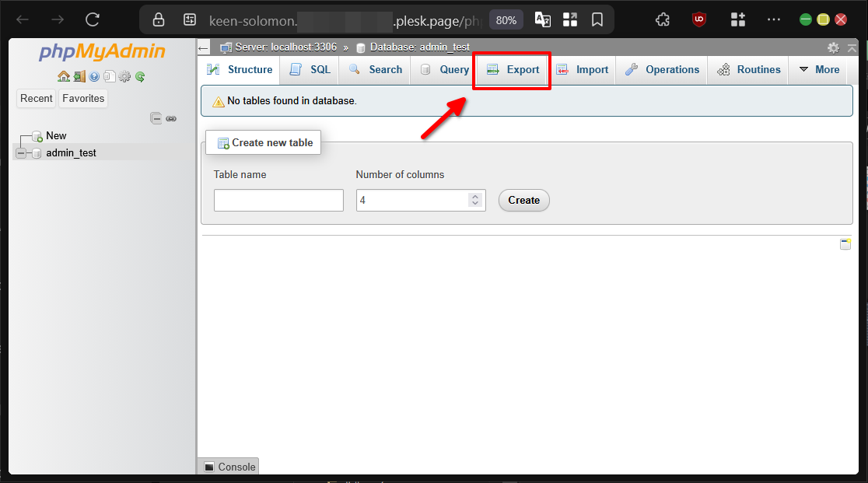Open sidebar panel settings with the gear icon
This screenshot has height=483, width=868.
(x=124, y=76)
